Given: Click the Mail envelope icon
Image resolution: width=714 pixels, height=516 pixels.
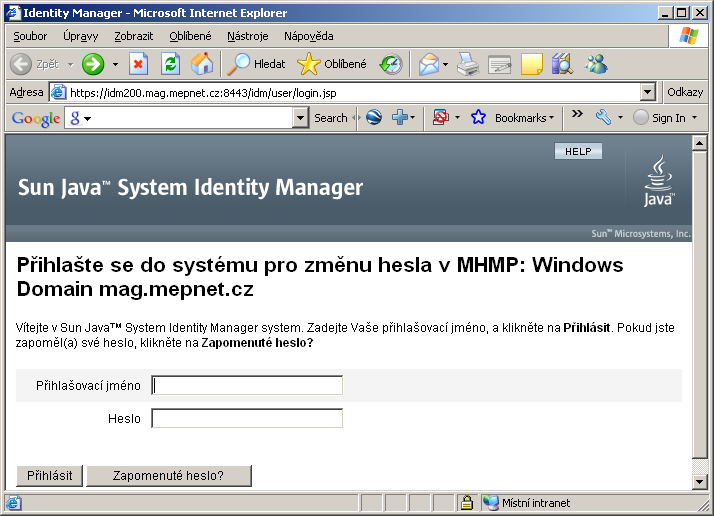Looking at the screenshot, I should point(428,64).
